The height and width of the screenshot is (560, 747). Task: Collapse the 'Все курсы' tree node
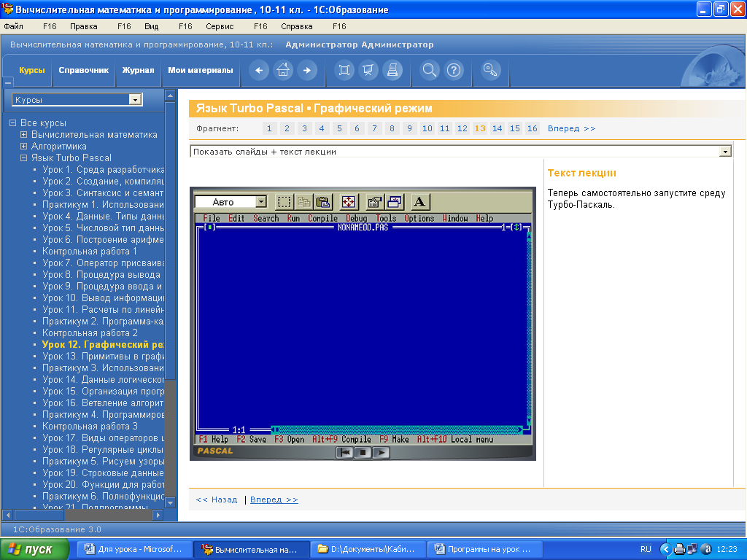(12, 122)
